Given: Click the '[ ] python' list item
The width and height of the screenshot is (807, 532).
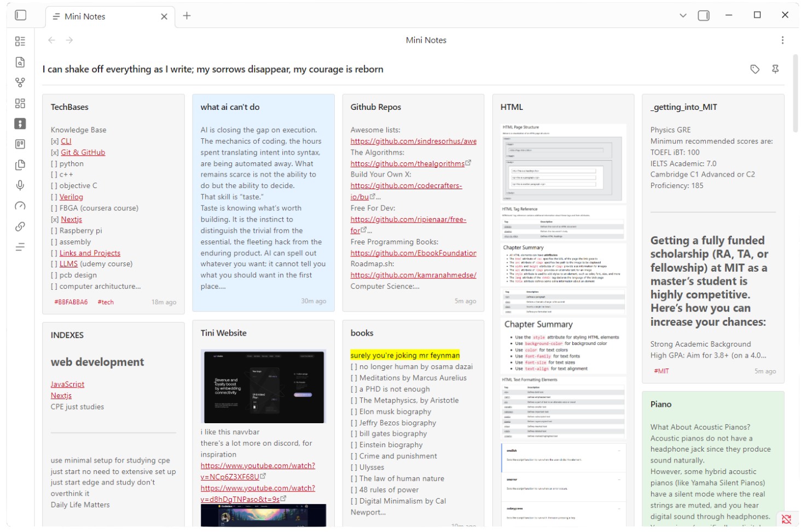Looking at the screenshot, I should [67, 163].
